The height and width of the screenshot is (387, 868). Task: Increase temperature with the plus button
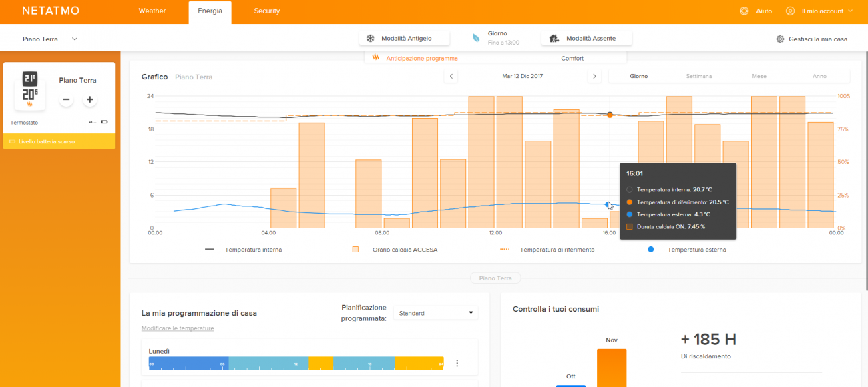(90, 100)
